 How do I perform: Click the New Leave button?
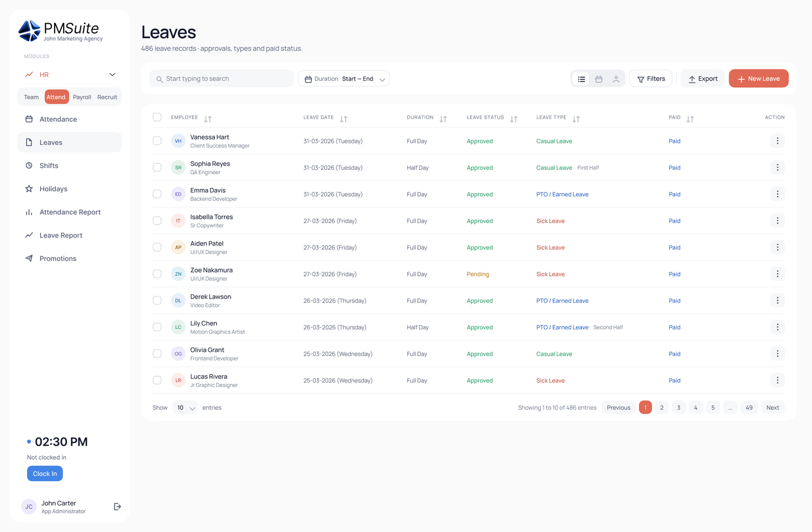(x=758, y=78)
